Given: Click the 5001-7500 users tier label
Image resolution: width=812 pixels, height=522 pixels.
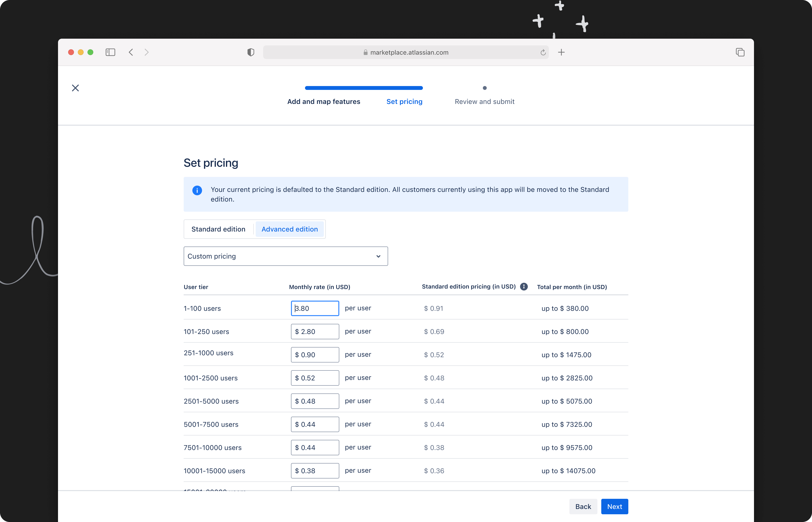Looking at the screenshot, I should click(211, 425).
